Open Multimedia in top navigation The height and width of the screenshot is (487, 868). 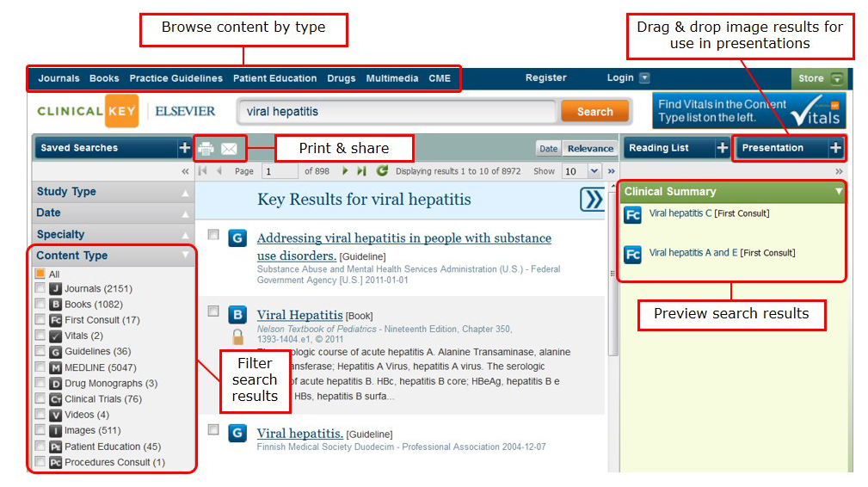[x=392, y=78]
